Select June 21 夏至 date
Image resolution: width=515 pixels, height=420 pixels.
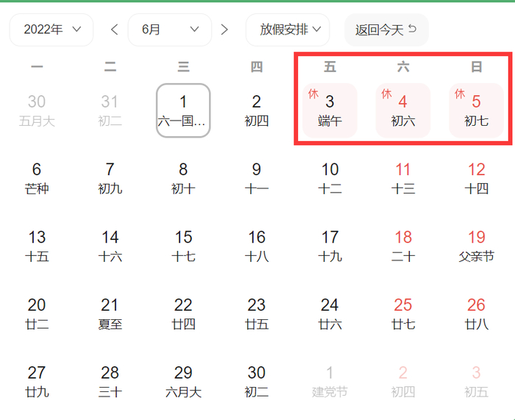click(110, 313)
